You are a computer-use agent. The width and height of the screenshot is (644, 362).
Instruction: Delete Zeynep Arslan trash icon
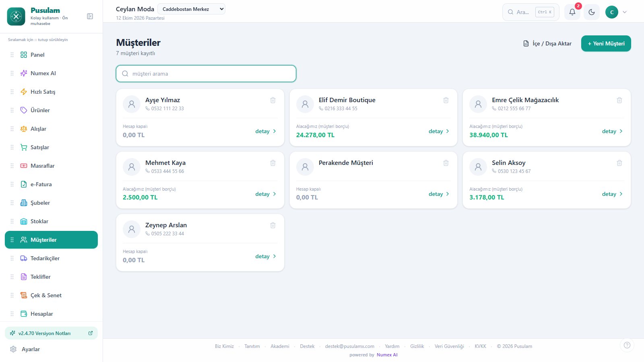[x=273, y=225]
